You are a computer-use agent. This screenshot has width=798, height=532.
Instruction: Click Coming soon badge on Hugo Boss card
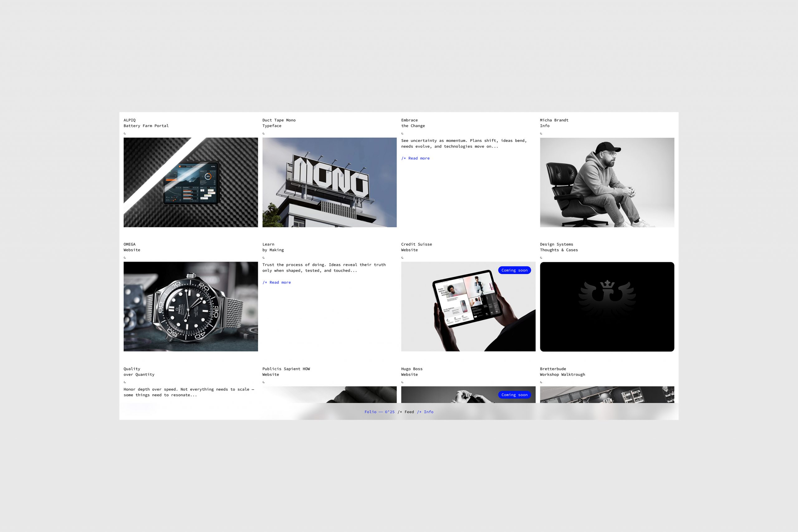point(514,395)
